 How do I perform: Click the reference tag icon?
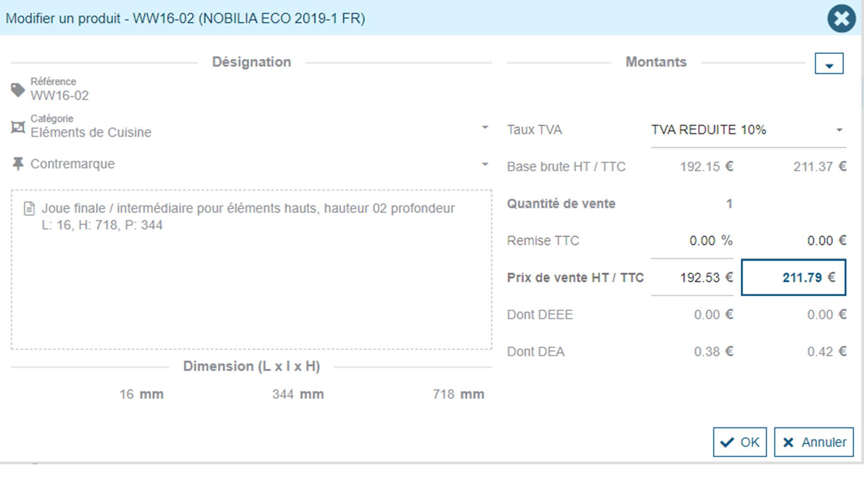[x=18, y=90]
